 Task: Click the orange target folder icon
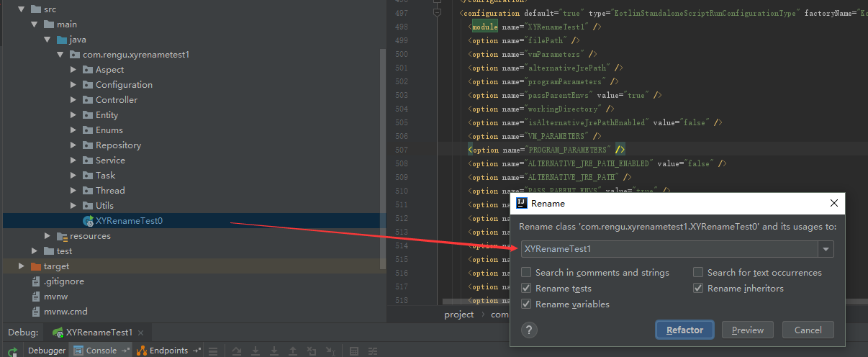(37, 266)
